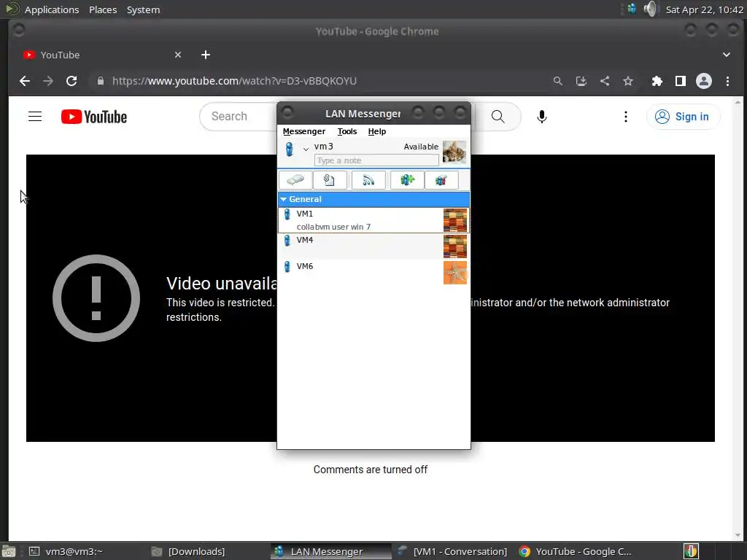
Task: Select the VM4 contact in the list
Action: pyautogui.click(x=373, y=246)
